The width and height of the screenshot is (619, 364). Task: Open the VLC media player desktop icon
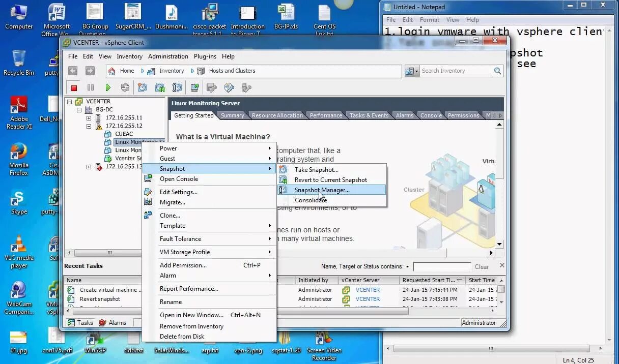[x=19, y=252]
